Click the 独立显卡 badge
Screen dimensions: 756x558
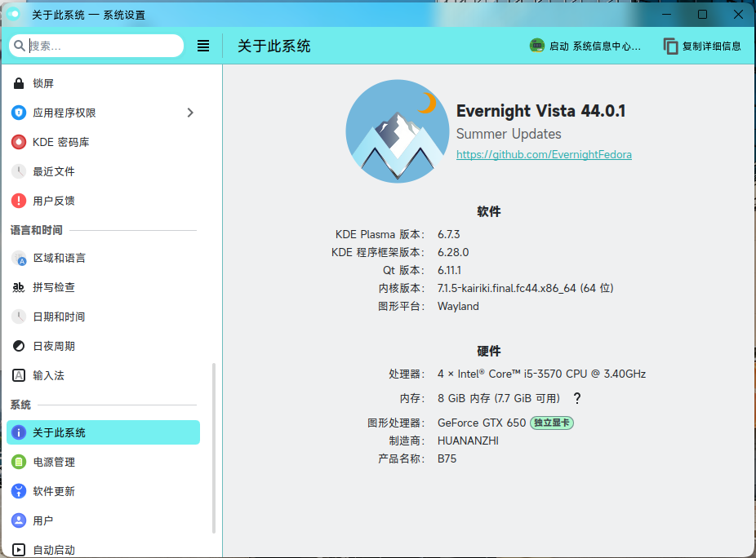[x=552, y=423]
